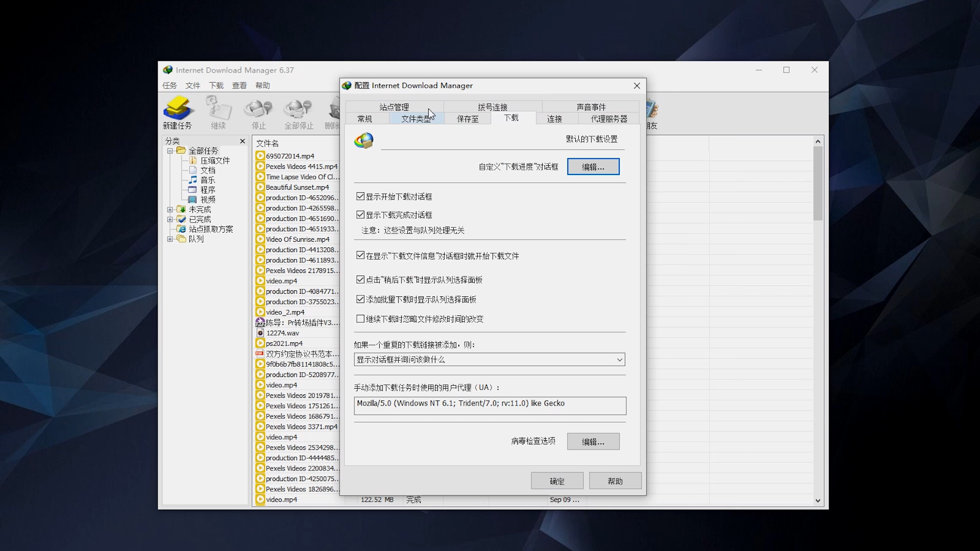The width and height of the screenshot is (980, 551).
Task: Click the scrollbar down arrow in file list
Action: click(818, 501)
